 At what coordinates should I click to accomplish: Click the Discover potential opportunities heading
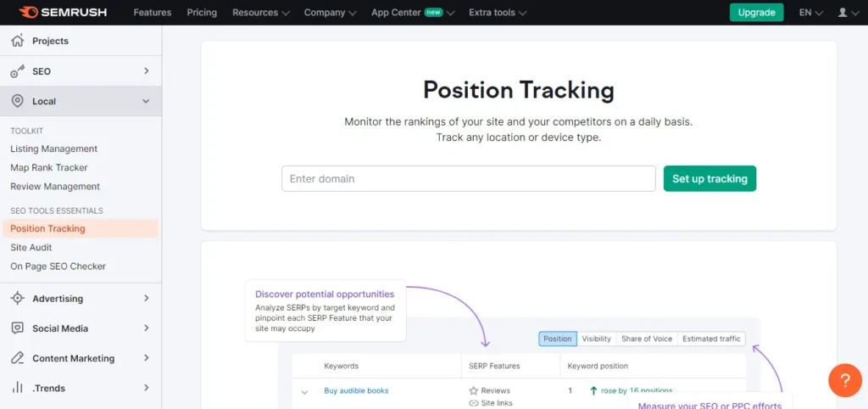[325, 294]
